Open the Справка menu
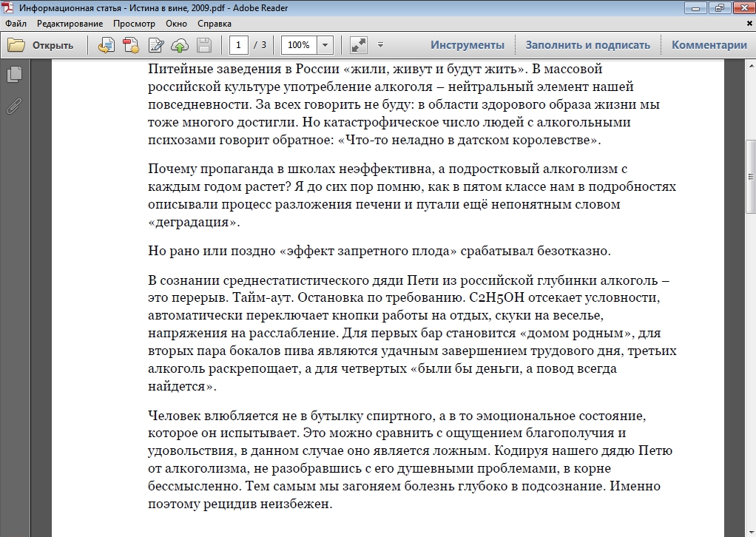The height and width of the screenshot is (537, 756). coord(214,24)
